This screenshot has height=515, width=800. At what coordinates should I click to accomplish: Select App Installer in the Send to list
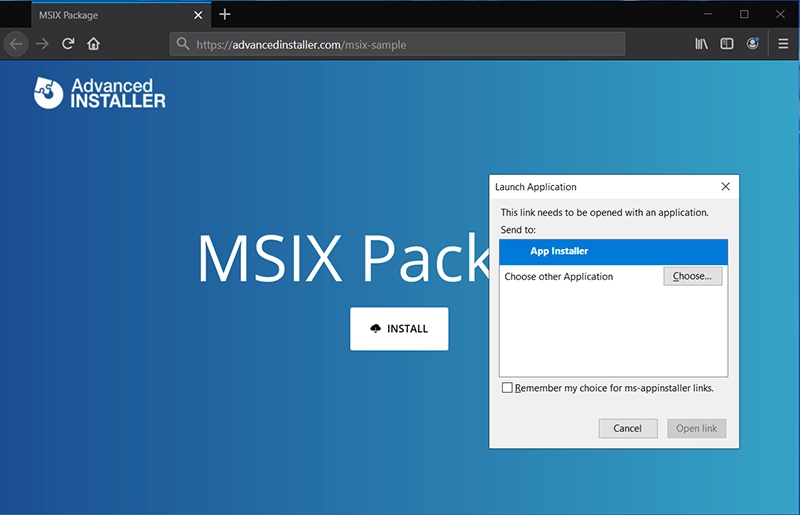tap(613, 251)
